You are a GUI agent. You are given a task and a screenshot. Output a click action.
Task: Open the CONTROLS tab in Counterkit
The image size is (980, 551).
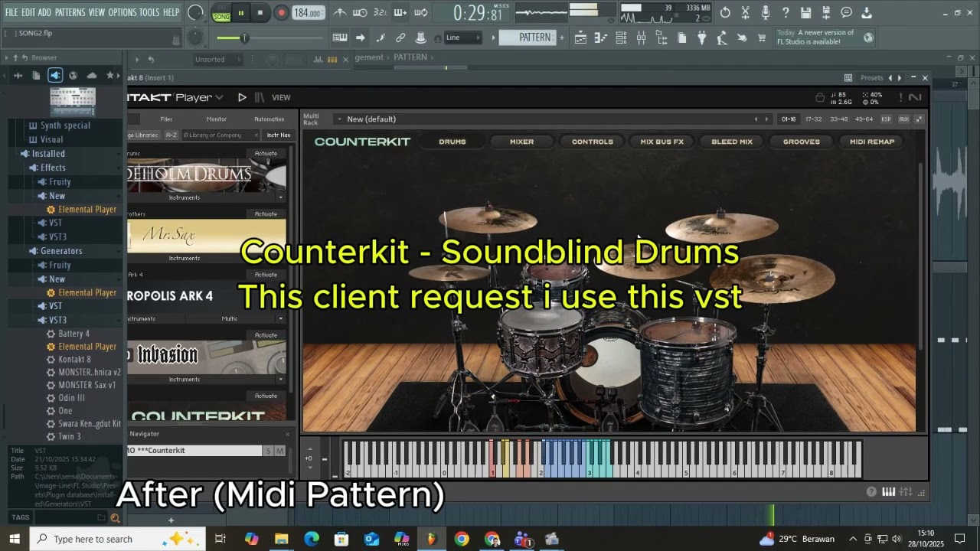593,142
